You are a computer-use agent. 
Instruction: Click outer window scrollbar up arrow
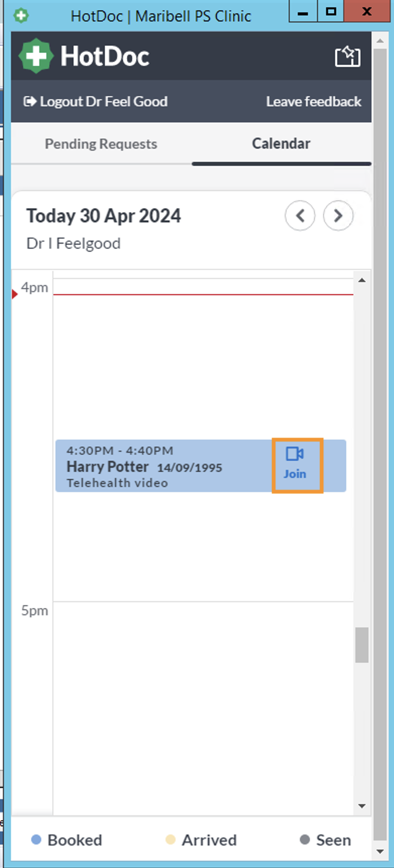tap(380, 40)
